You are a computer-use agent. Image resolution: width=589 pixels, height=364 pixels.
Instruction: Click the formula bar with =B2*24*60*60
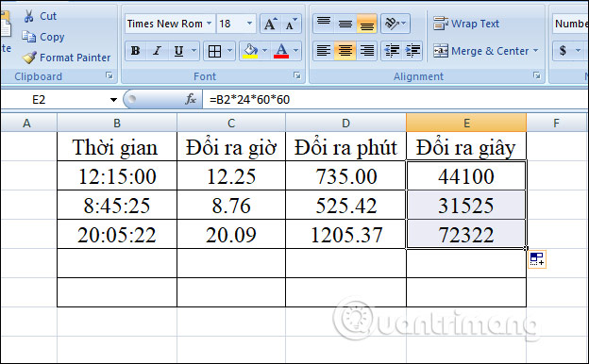395,100
